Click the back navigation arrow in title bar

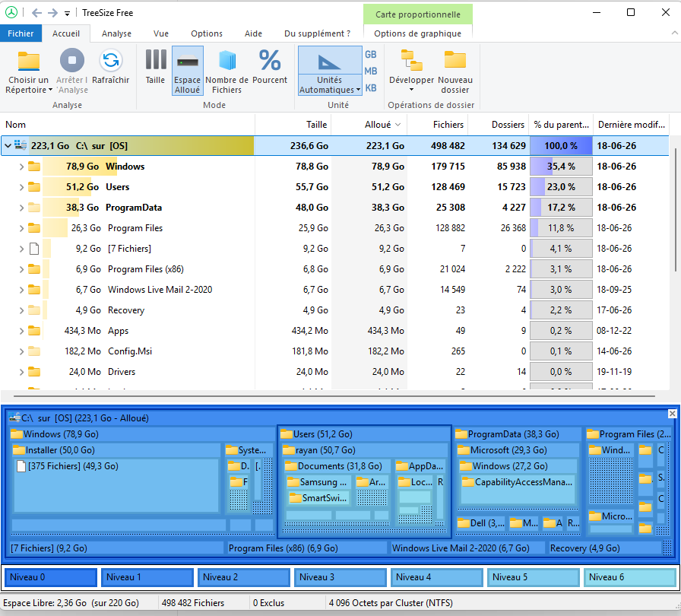(x=37, y=13)
